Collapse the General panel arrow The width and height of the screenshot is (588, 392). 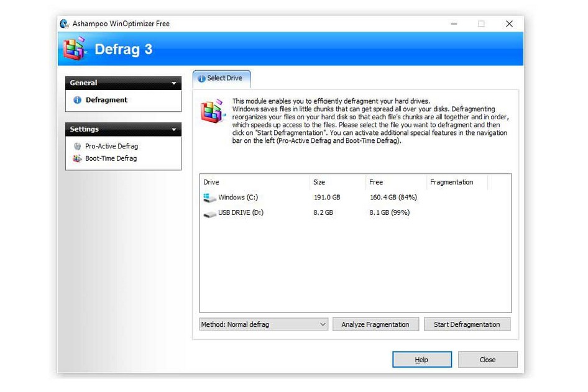pos(174,83)
